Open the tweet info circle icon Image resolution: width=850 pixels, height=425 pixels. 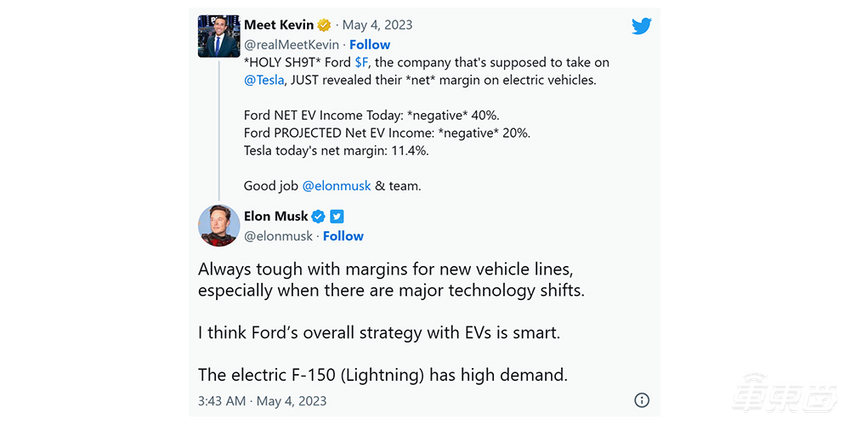tap(642, 400)
